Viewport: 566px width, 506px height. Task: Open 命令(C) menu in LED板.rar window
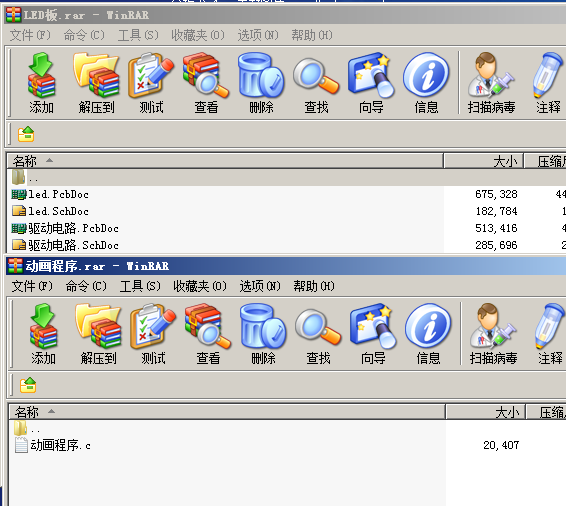(x=84, y=35)
